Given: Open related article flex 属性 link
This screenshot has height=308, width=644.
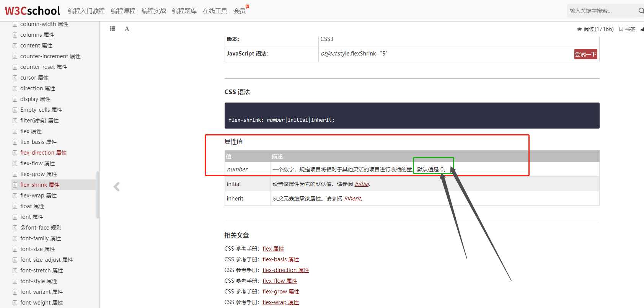Looking at the screenshot, I should pos(273,249).
